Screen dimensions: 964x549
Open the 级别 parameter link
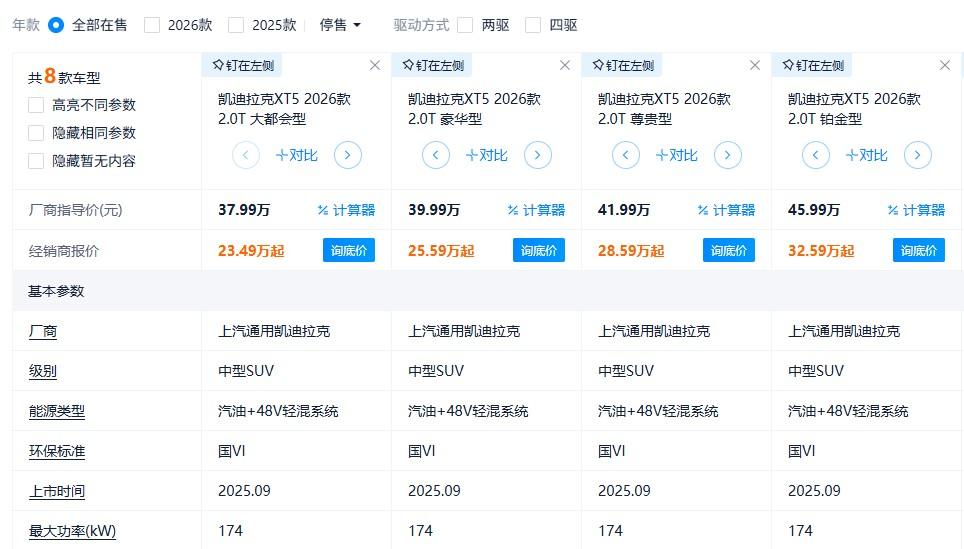pos(43,372)
